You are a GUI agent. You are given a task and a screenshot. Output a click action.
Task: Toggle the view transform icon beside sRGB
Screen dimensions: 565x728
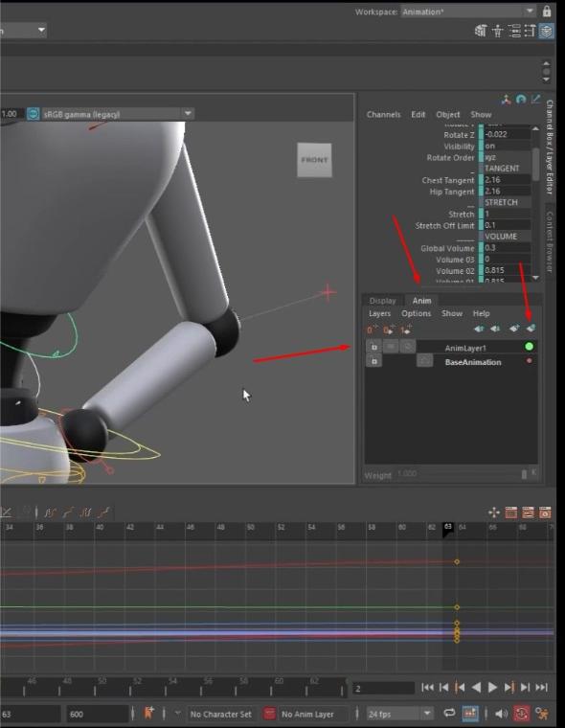pyautogui.click(x=33, y=114)
